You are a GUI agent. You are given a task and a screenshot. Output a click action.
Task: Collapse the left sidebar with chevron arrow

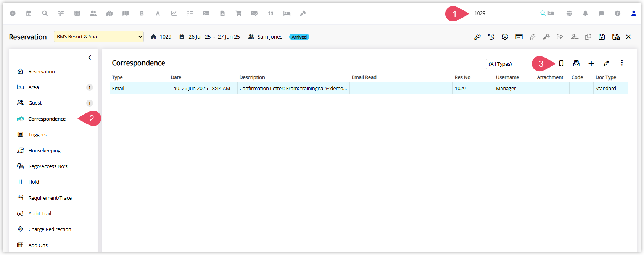tap(90, 58)
